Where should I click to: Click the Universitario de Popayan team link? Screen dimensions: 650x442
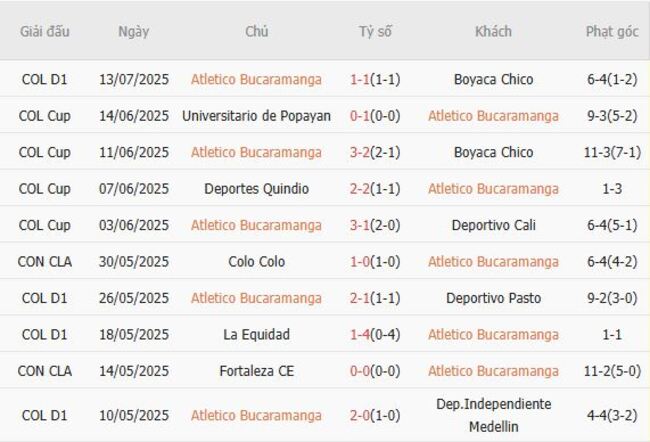[x=256, y=116]
